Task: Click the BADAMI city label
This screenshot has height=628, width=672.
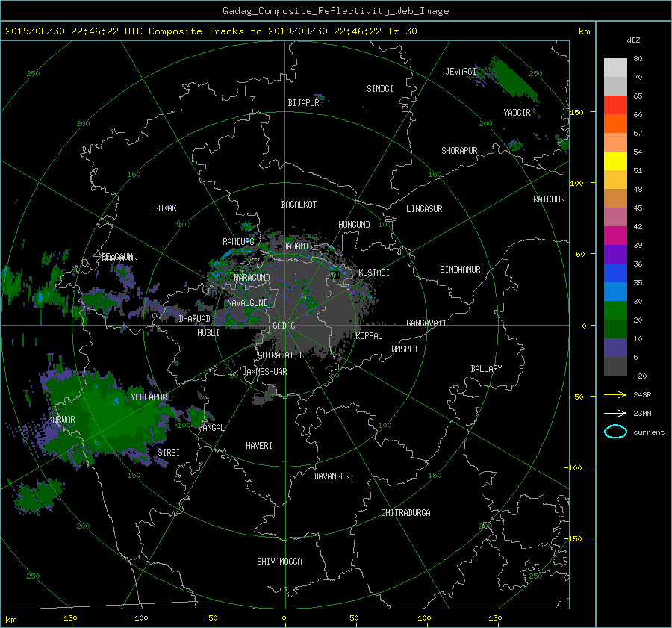Action: pyautogui.click(x=296, y=246)
